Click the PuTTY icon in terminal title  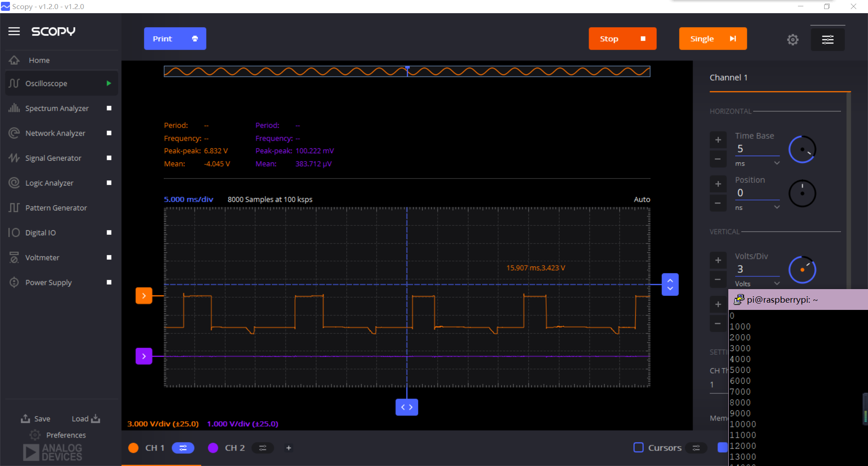pyautogui.click(x=739, y=300)
